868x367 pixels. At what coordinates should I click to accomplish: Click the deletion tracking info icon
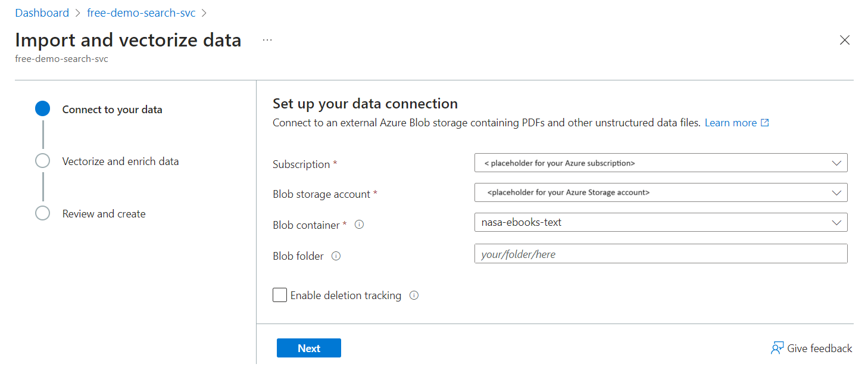pyautogui.click(x=414, y=296)
